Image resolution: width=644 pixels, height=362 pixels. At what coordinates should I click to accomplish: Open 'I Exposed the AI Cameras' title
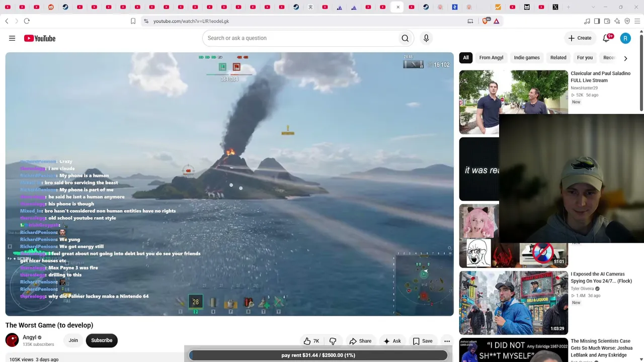pyautogui.click(x=601, y=278)
